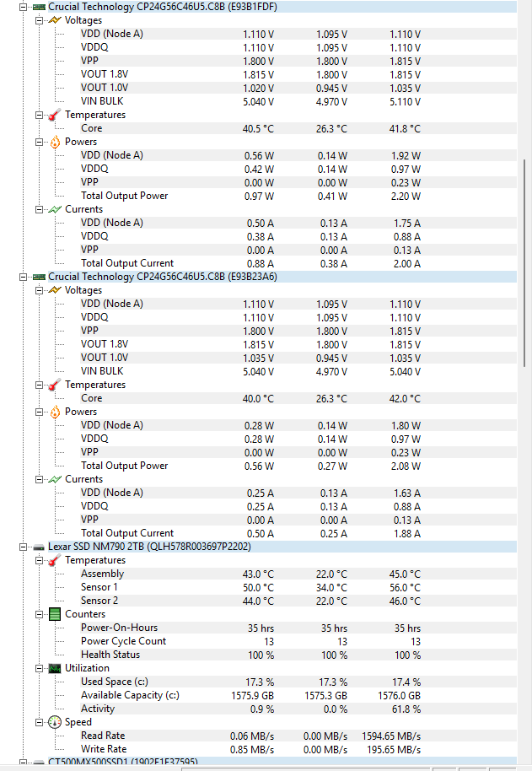The width and height of the screenshot is (532, 771).
Task: Collapse Currents under Crucial E93B23A6
Action: click(39, 479)
